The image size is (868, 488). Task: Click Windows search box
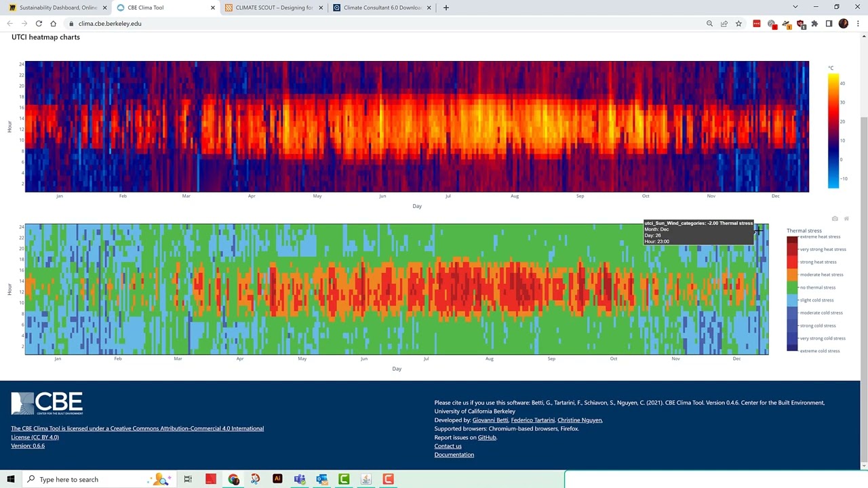pos(98,479)
